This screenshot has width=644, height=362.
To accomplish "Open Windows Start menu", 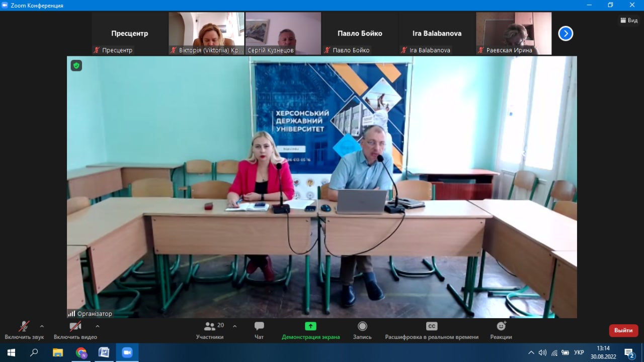I will tap(11, 352).
